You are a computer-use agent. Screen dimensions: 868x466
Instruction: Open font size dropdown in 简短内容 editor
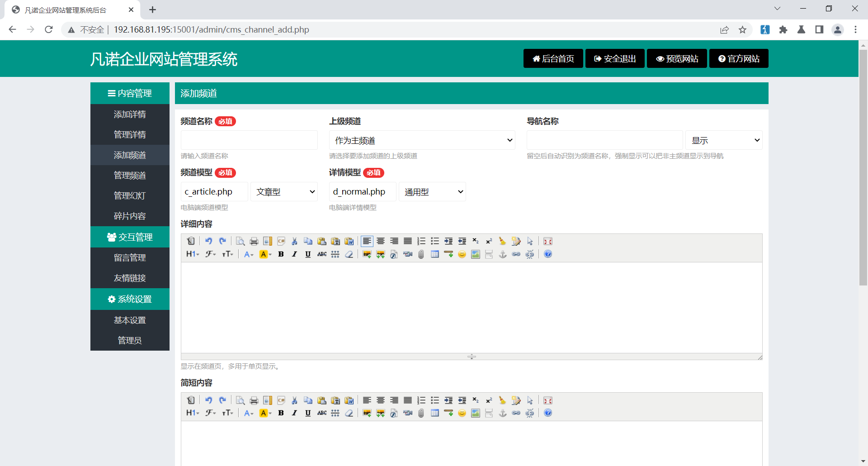228,413
